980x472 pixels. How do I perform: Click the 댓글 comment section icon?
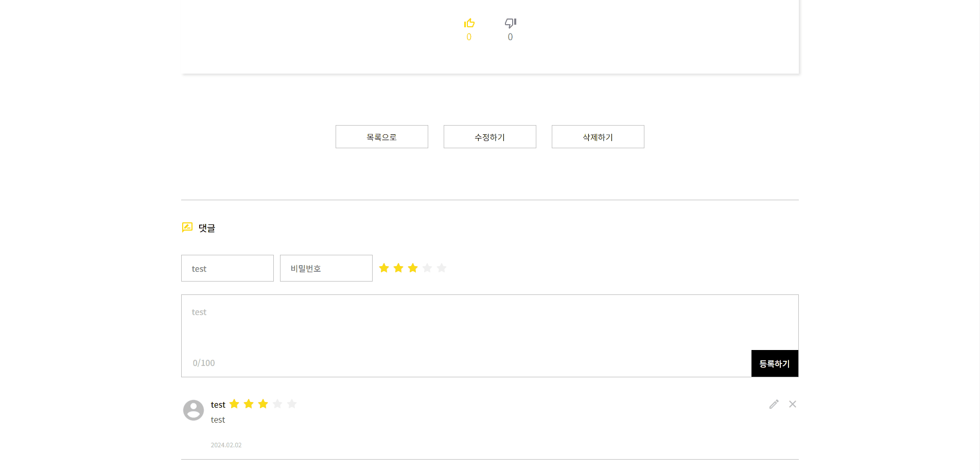pyautogui.click(x=187, y=228)
